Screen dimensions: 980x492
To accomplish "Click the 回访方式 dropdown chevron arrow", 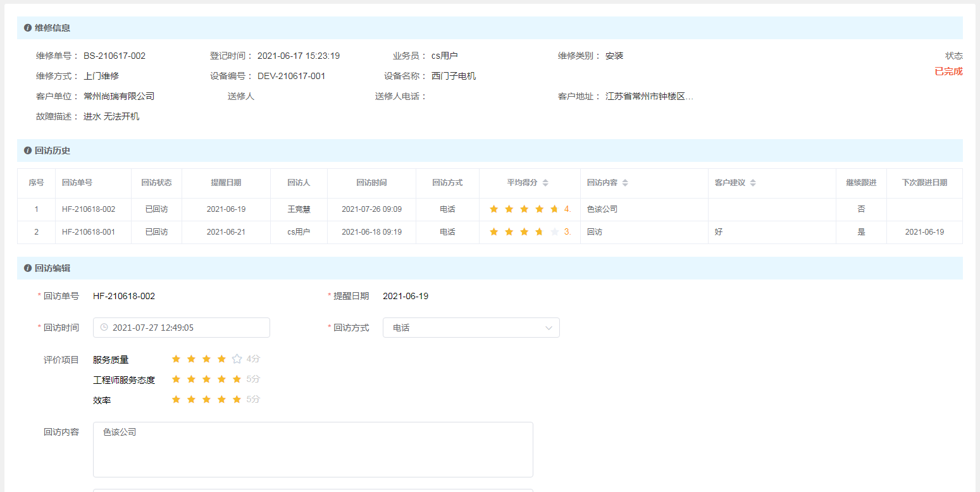I will [549, 328].
